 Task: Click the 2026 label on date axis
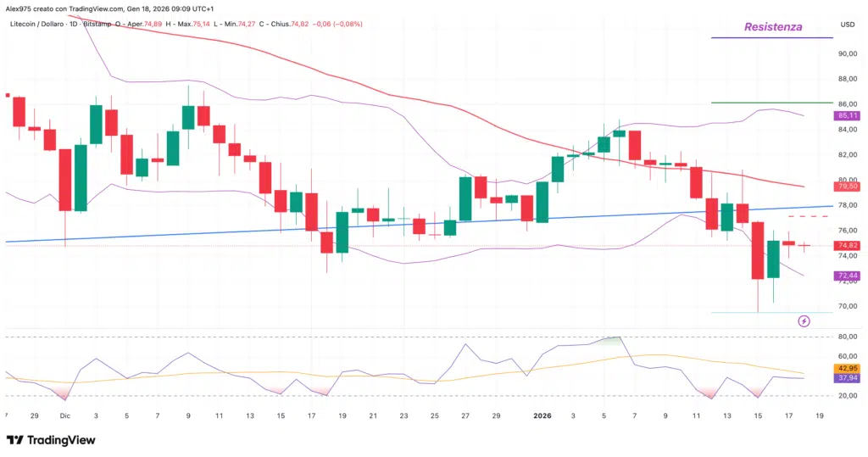pyautogui.click(x=542, y=416)
